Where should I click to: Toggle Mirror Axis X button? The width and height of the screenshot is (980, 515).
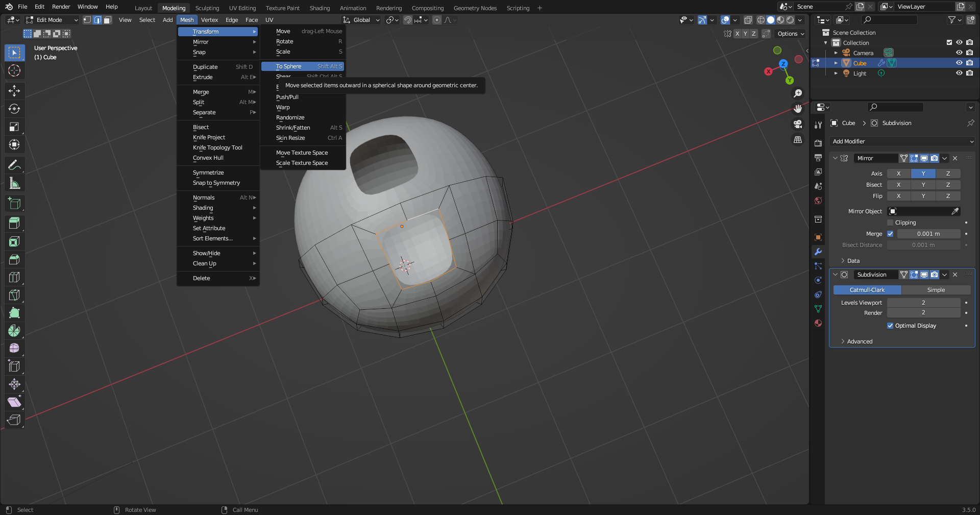pyautogui.click(x=899, y=174)
